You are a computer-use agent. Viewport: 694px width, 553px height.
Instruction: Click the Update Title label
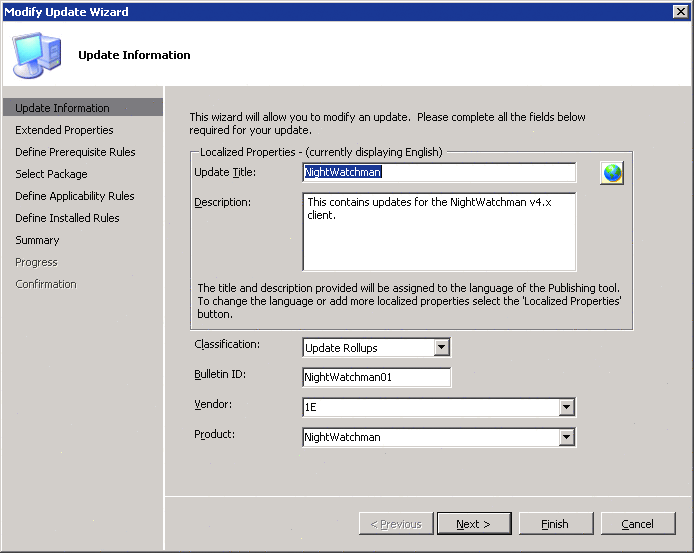tap(225, 172)
